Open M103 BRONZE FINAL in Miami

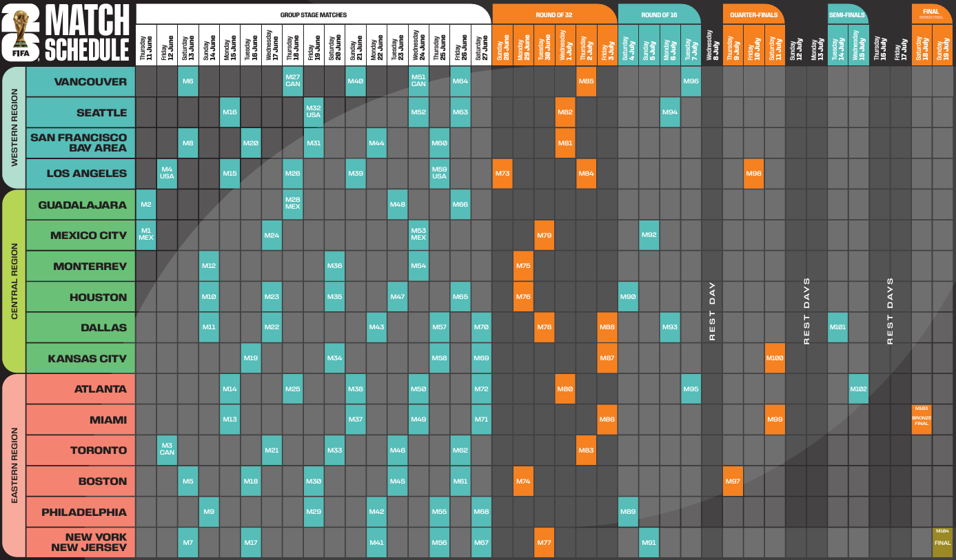922,419
